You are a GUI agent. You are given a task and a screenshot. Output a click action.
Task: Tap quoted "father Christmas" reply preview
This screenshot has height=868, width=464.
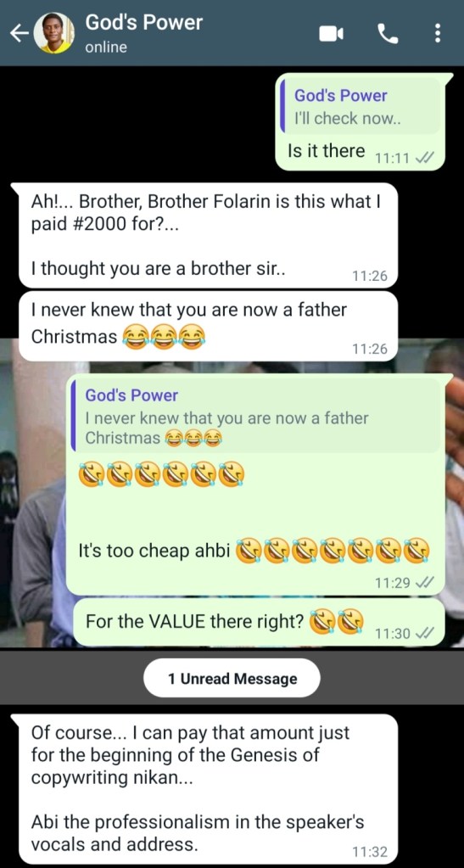(x=256, y=417)
